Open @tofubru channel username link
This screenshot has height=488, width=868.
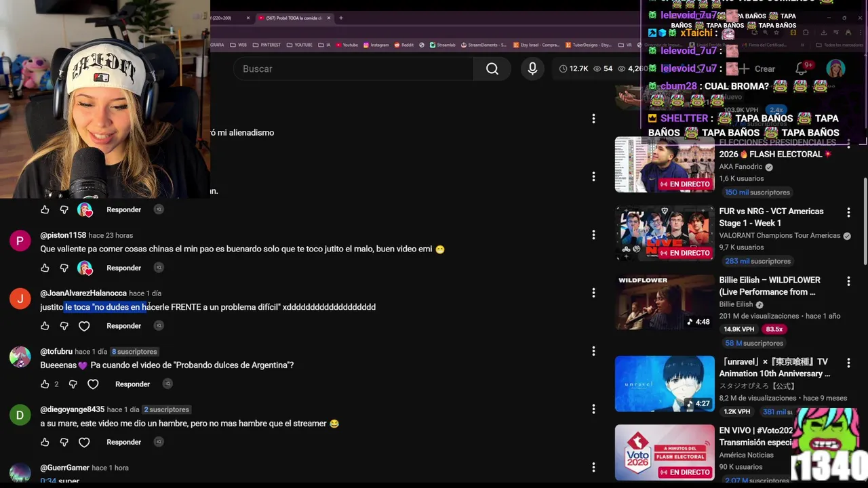point(56,352)
